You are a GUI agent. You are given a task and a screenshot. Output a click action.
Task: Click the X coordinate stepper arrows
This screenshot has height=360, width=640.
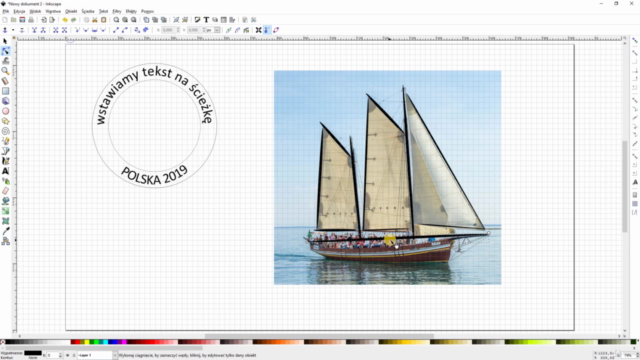(178, 30)
